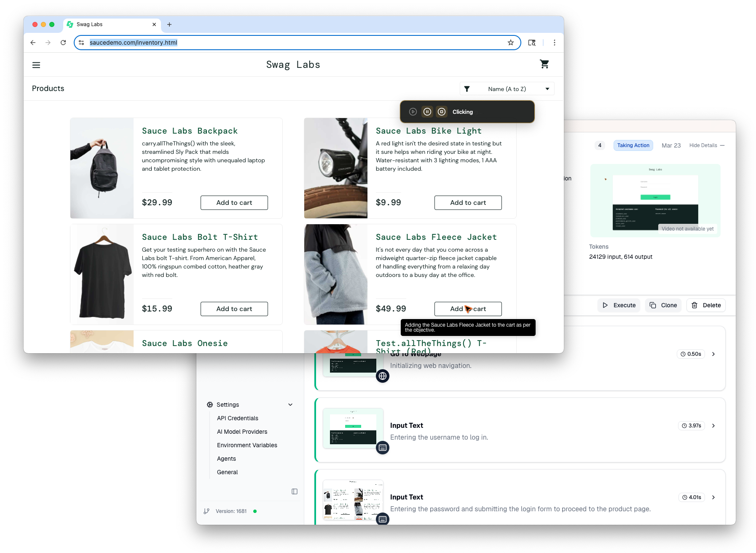Image resolution: width=756 pixels, height=553 pixels.
Task: Open the Swag Labs hamburger menu
Action: (x=36, y=64)
